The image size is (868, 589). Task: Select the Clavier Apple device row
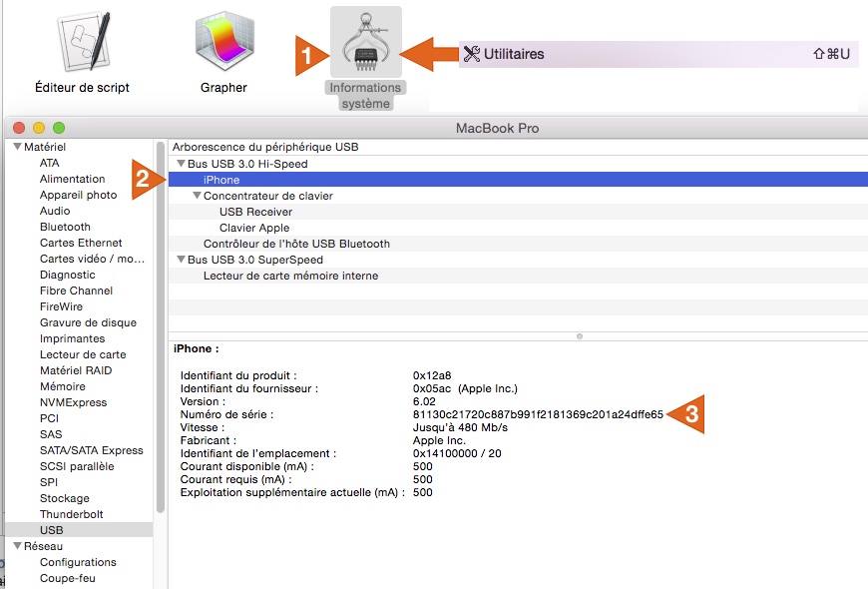click(518, 228)
